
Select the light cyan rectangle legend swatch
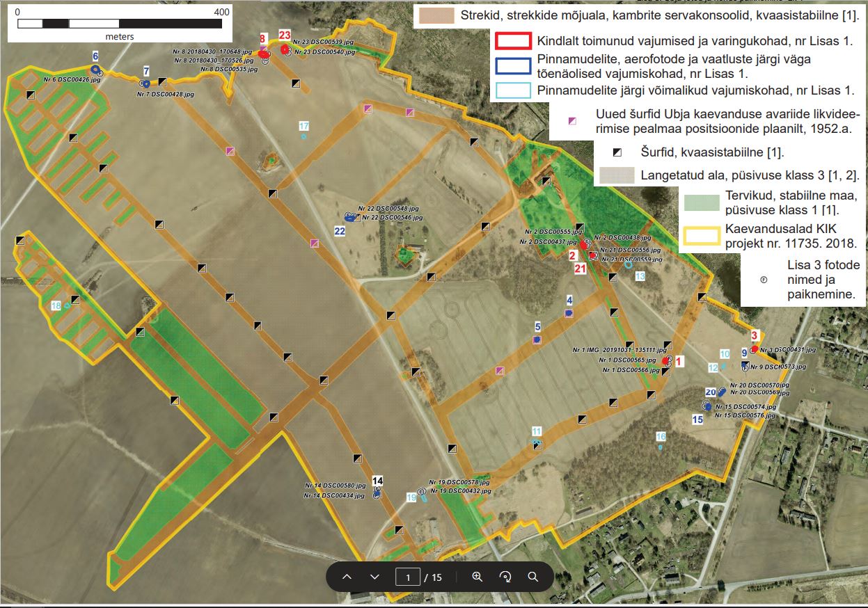coord(515,90)
